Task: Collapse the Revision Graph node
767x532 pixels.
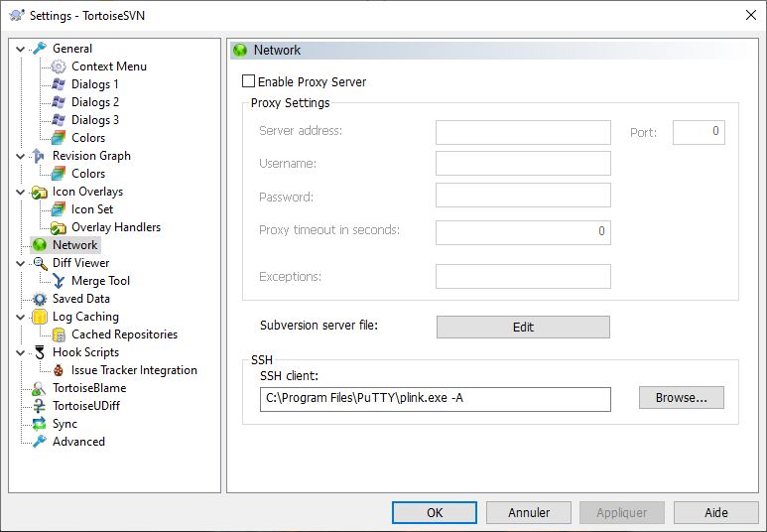Action: [x=21, y=156]
